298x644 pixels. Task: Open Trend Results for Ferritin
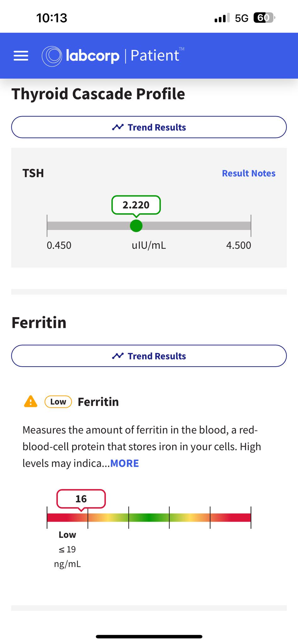[149, 356]
